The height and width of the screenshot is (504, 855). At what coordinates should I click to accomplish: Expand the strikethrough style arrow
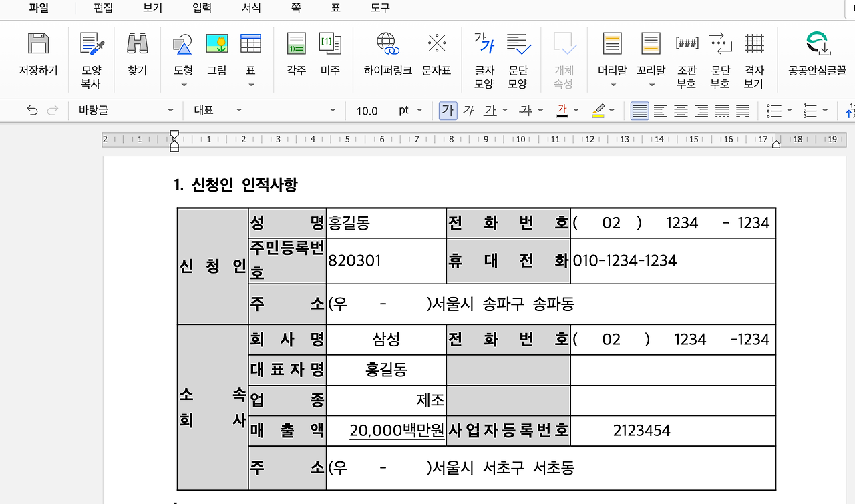coord(540,111)
